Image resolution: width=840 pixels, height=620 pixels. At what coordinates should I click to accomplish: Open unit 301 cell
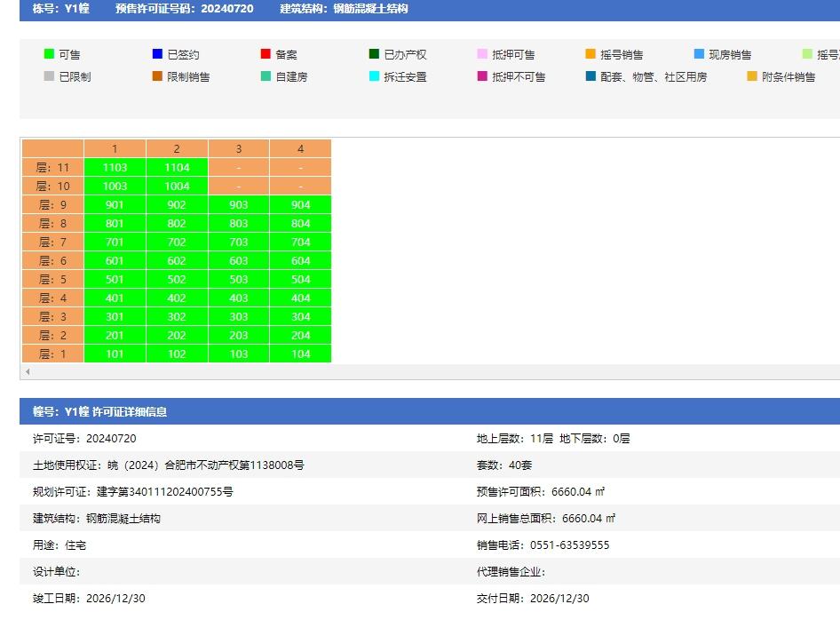pyautogui.click(x=115, y=317)
